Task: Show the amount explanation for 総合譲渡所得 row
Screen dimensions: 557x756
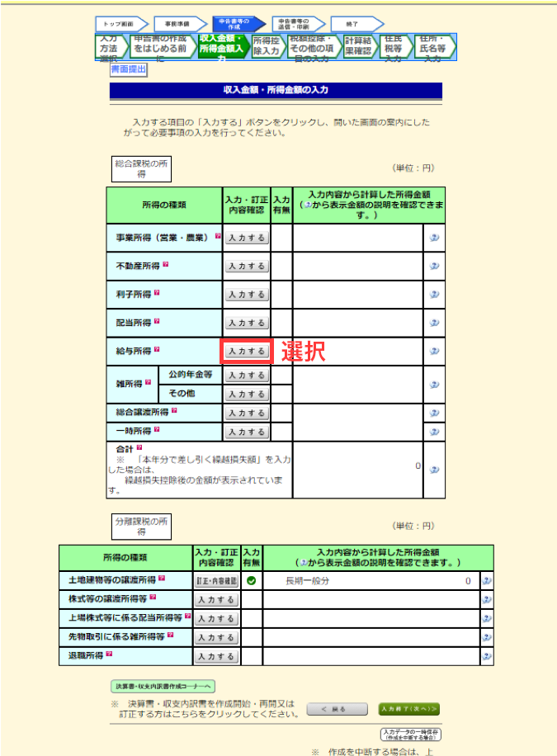Action: pyautogui.click(x=434, y=413)
